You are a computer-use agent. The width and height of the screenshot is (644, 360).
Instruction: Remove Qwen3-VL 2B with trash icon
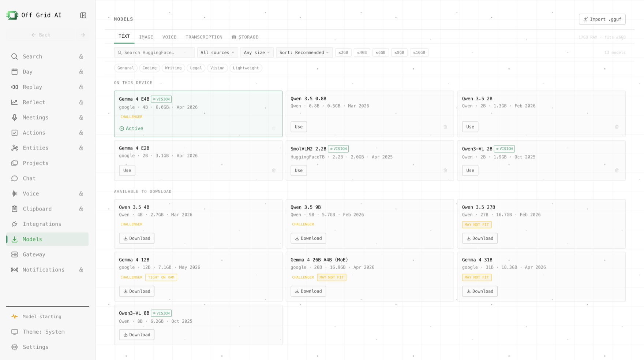point(617,170)
